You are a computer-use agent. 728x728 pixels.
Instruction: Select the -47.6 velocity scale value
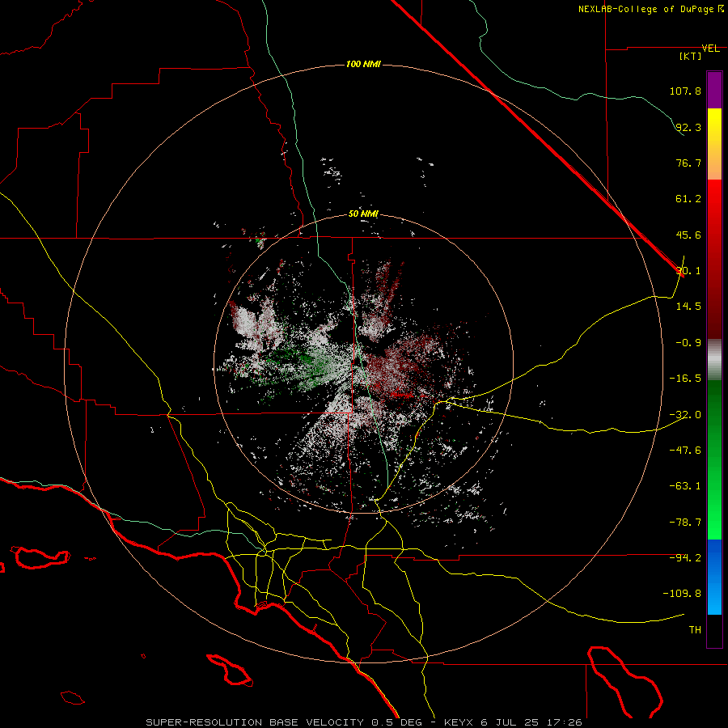pyautogui.click(x=685, y=451)
